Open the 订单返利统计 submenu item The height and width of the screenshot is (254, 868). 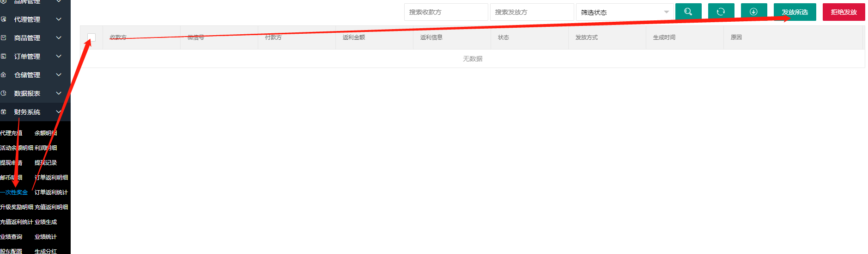pos(51,192)
